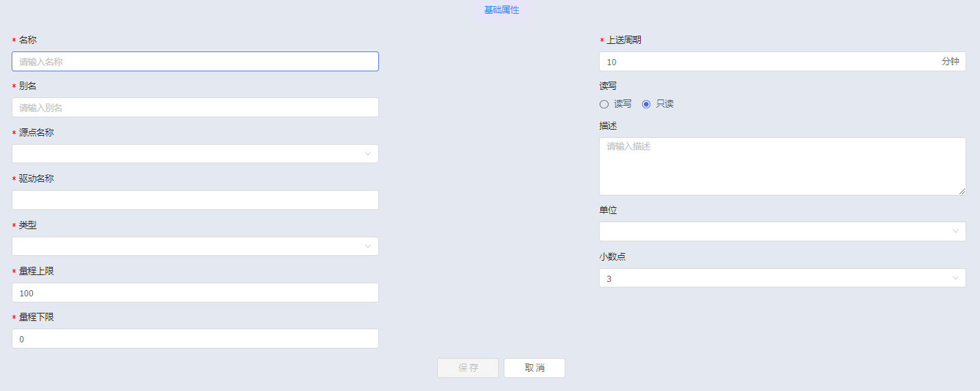Switch to the 基础属性 tab
Screen dimensions: 980x391
pos(502,10)
